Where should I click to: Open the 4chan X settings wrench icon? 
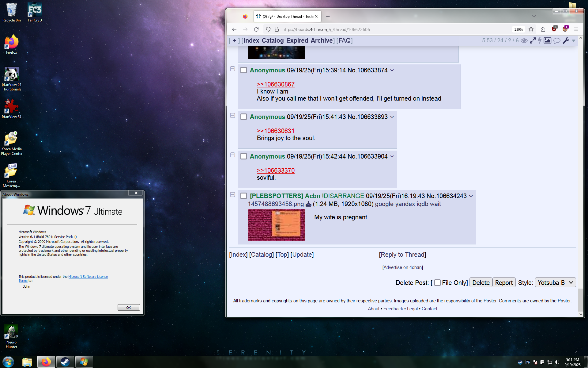point(566,40)
